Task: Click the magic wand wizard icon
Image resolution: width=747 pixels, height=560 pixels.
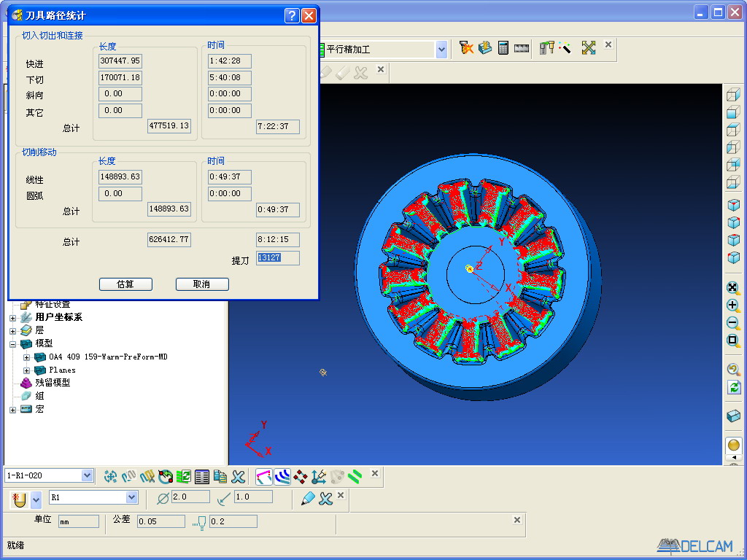Action: (x=565, y=48)
